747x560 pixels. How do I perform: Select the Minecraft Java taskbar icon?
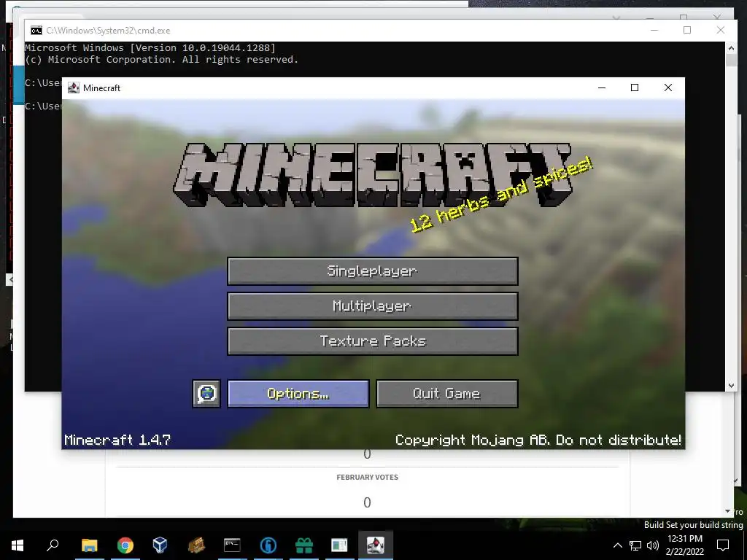376,545
